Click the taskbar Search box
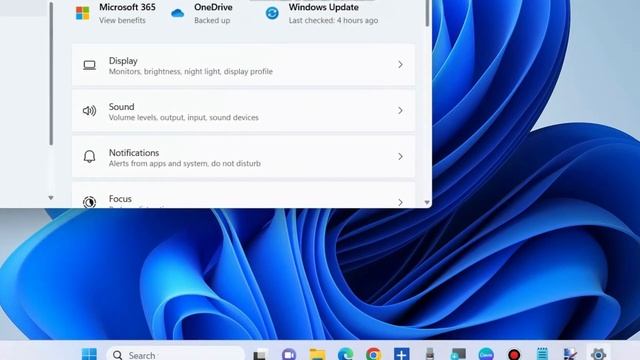This screenshot has width=640, height=360. tap(176, 354)
